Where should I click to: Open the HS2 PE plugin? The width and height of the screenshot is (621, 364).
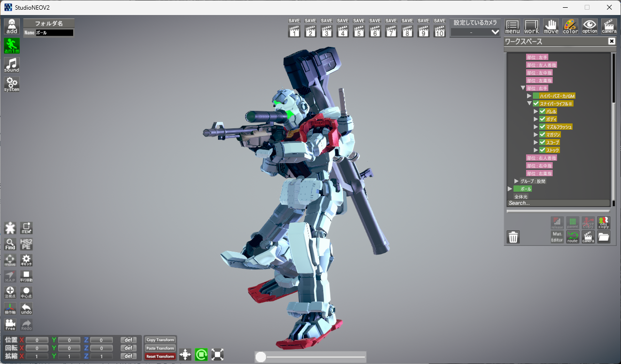[x=26, y=244]
